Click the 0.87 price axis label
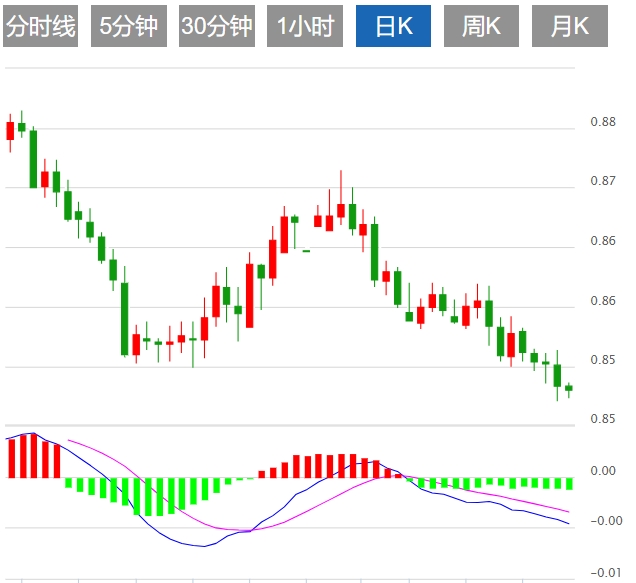Viewport: 636px width, 583px height. pos(603,181)
